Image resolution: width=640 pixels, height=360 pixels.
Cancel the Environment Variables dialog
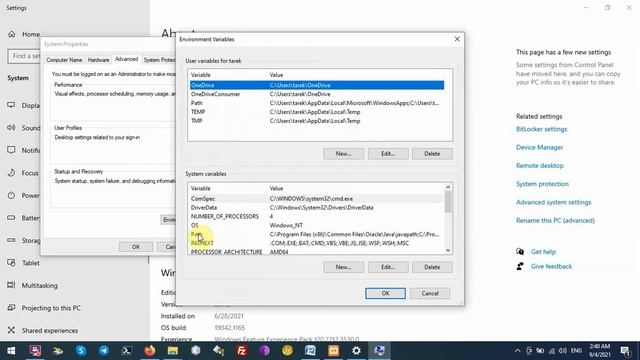pos(430,293)
